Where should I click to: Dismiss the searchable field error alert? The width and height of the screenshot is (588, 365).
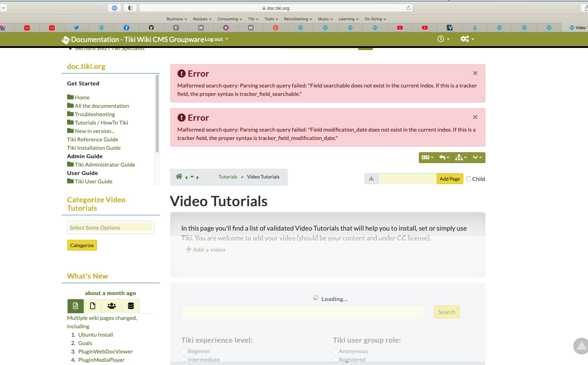coord(475,73)
